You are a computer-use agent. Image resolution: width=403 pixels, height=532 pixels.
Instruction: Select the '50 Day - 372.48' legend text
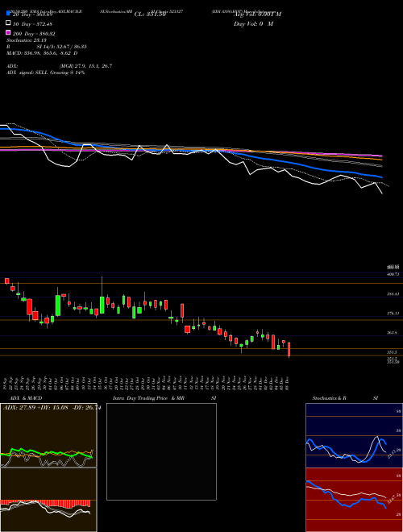point(34,23)
